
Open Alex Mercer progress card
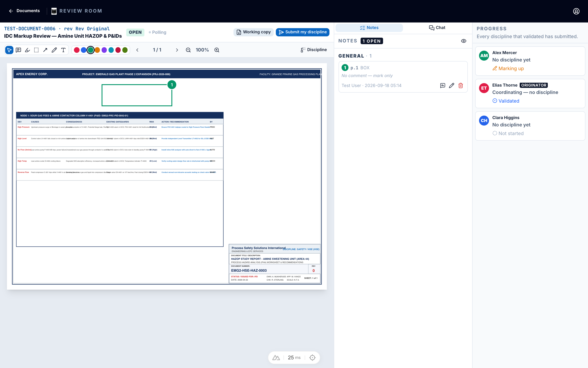[x=530, y=61]
